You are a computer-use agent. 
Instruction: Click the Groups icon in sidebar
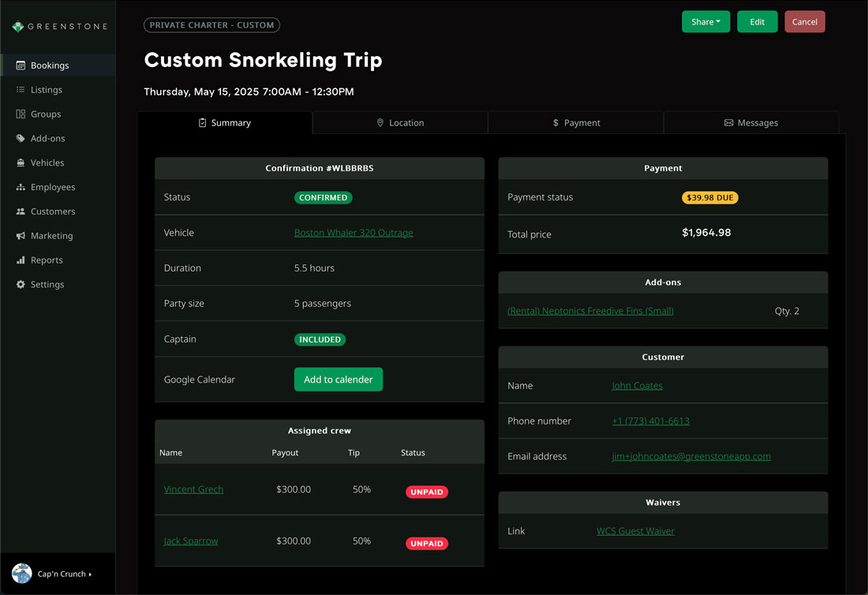[21, 114]
